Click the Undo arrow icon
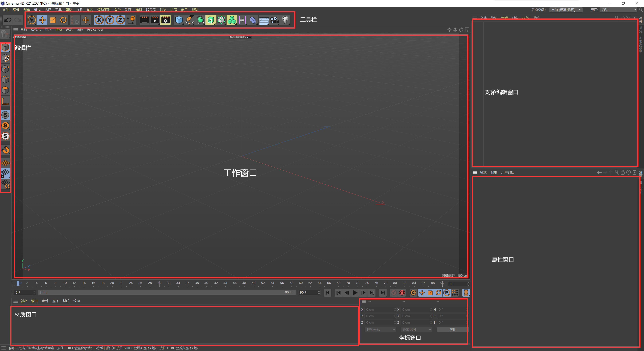644x351 pixels. 8,20
